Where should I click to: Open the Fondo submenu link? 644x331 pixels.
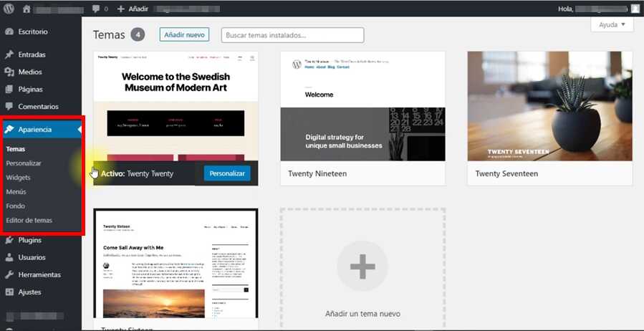[16, 206]
